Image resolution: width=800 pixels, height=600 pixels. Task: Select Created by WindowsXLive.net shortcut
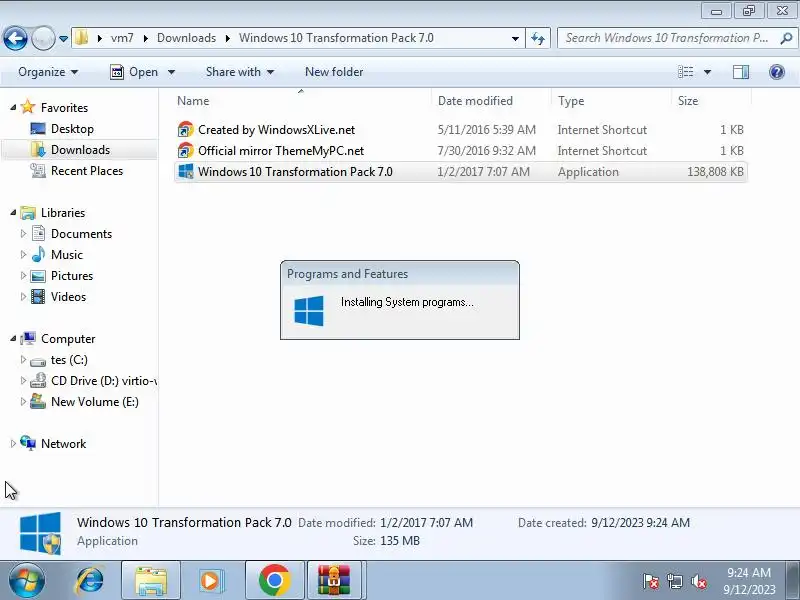[x=461, y=130]
